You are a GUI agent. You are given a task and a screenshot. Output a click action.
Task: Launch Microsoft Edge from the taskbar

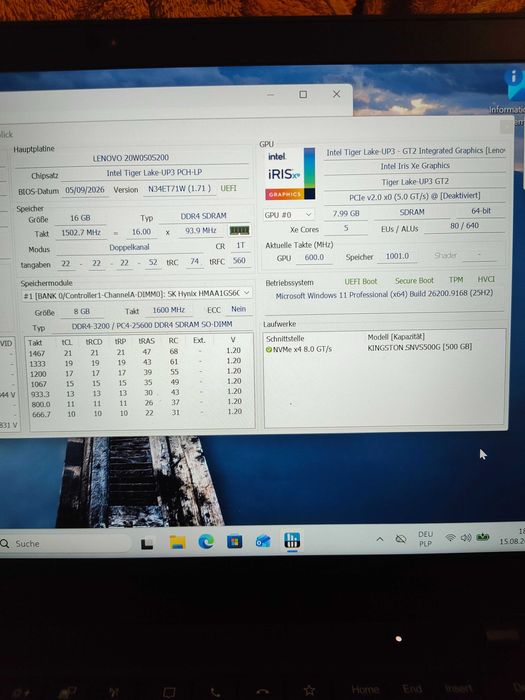pyautogui.click(x=206, y=542)
